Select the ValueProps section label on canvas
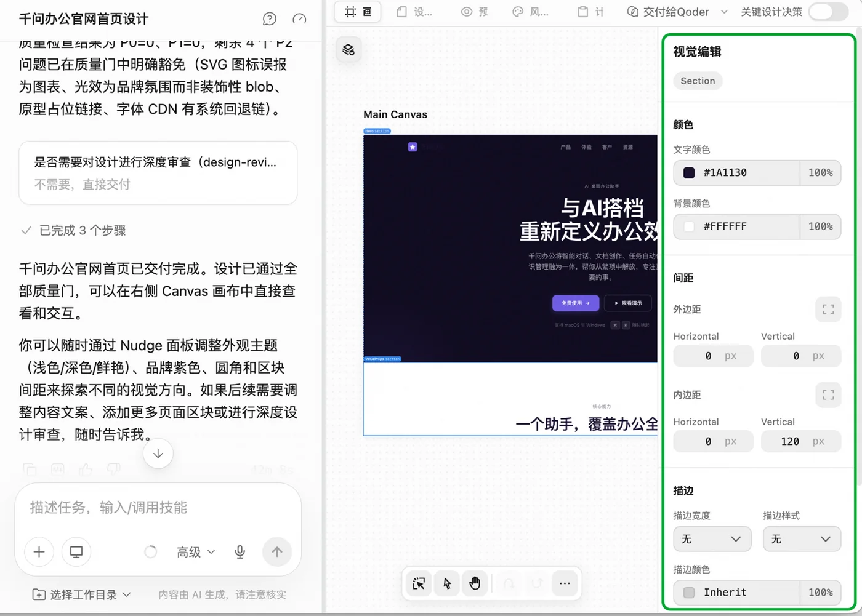The width and height of the screenshot is (862, 616). coord(382,359)
